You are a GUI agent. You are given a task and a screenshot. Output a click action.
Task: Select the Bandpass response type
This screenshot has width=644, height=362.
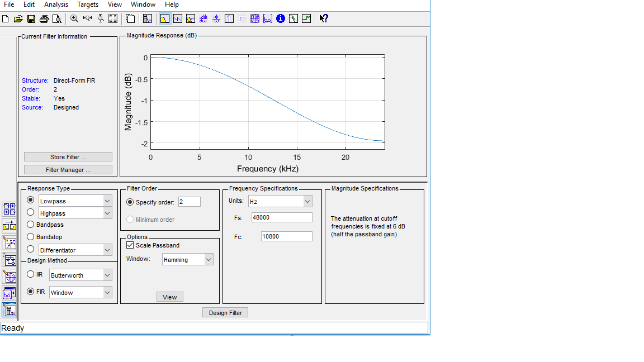point(31,225)
